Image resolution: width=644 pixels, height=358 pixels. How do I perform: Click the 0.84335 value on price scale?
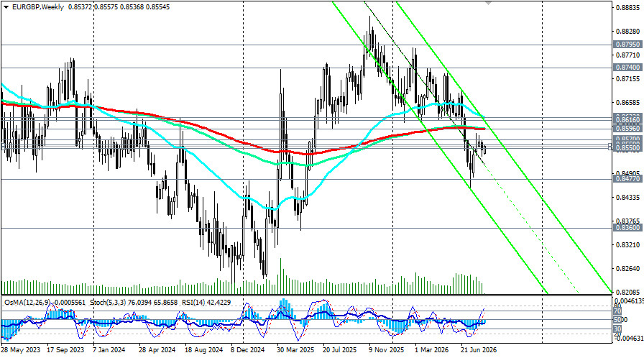tap(629, 198)
